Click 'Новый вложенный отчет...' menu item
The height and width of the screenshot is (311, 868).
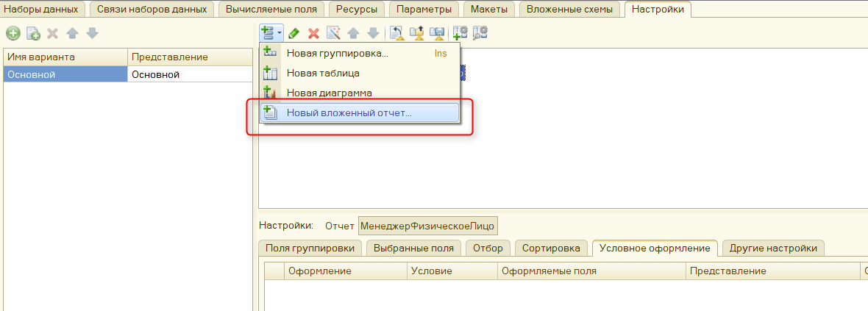point(349,113)
